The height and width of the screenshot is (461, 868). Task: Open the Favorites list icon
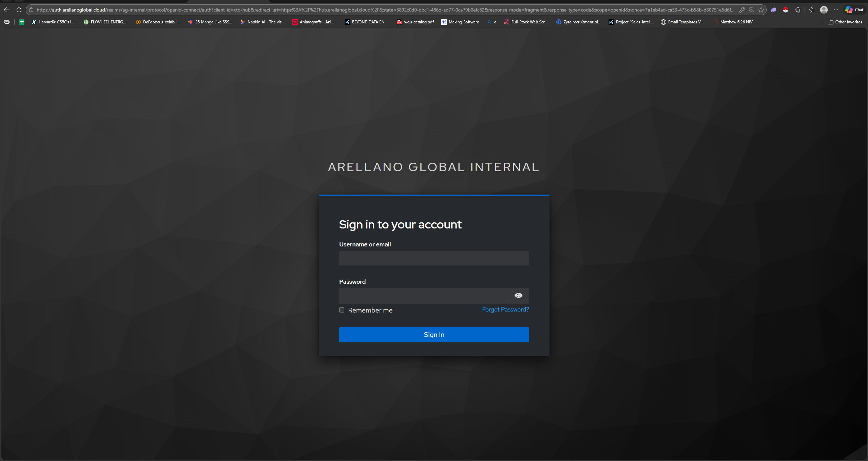pos(812,10)
